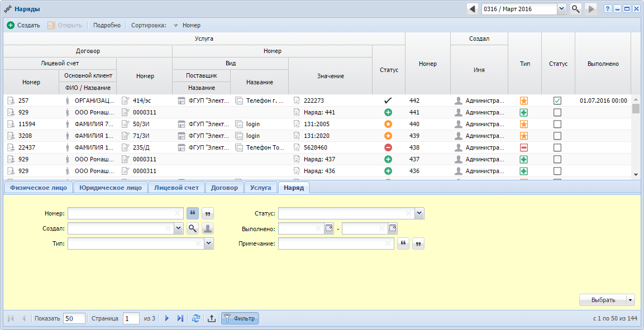This screenshot has height=330, width=644.
Task: Click the Создать button label
Action: (x=28, y=26)
